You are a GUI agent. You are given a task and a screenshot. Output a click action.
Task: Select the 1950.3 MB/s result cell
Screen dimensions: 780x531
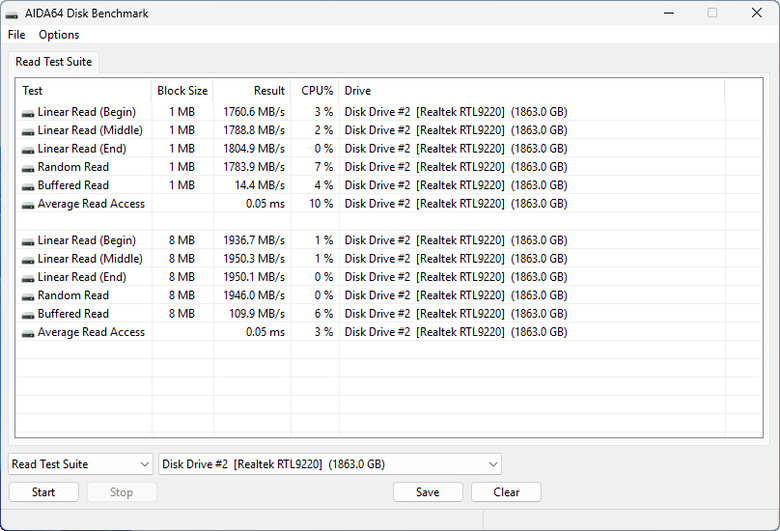click(254, 259)
